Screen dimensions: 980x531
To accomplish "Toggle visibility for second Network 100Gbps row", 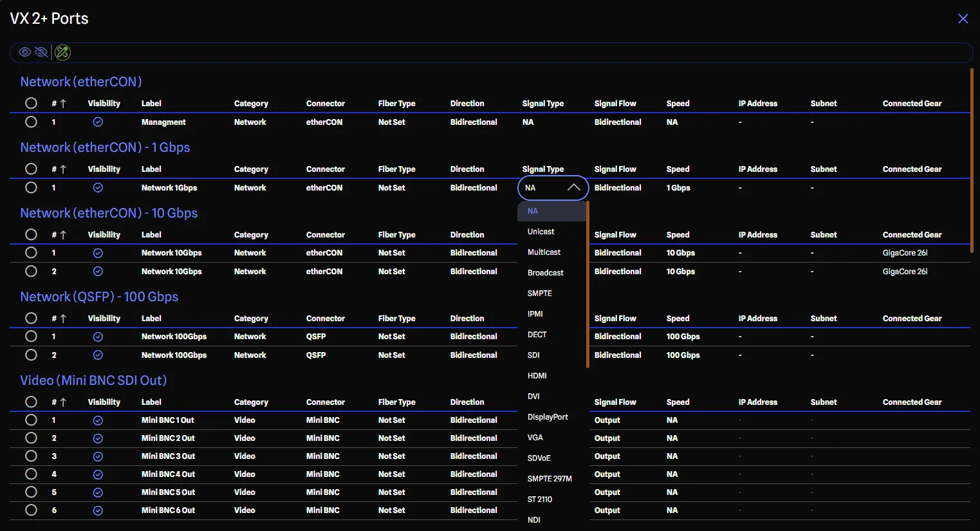I will click(x=98, y=355).
